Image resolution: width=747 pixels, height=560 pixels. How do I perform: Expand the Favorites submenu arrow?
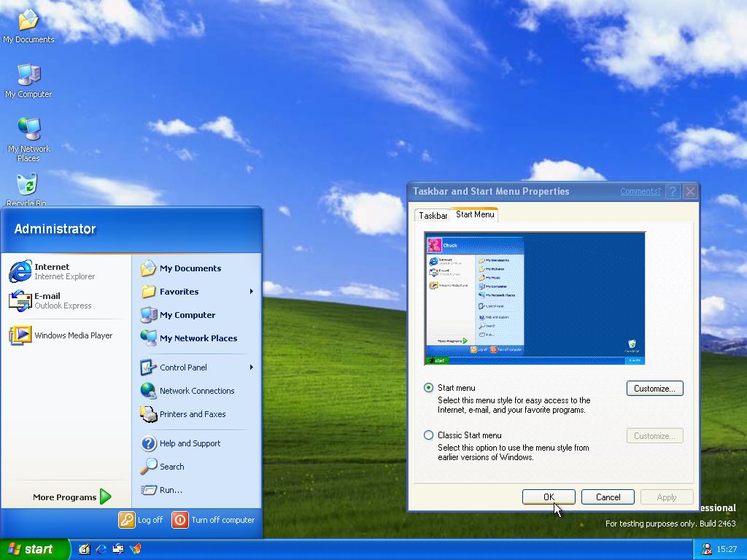click(251, 292)
